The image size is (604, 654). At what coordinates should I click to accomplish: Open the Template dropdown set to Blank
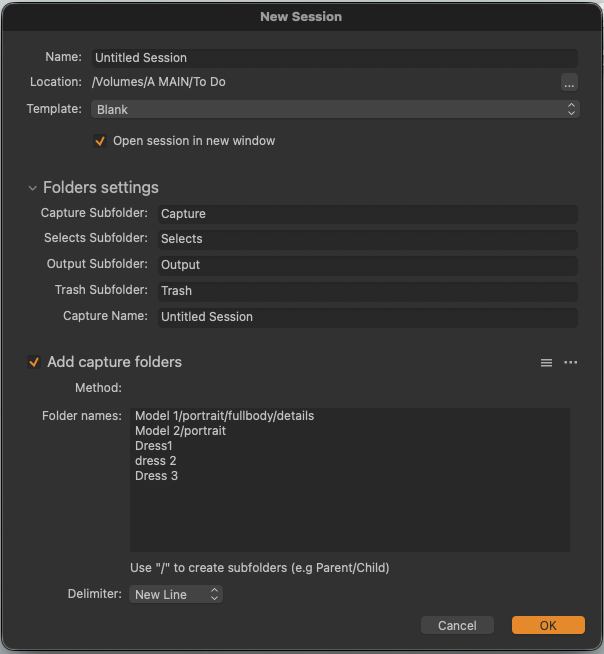click(x=335, y=109)
